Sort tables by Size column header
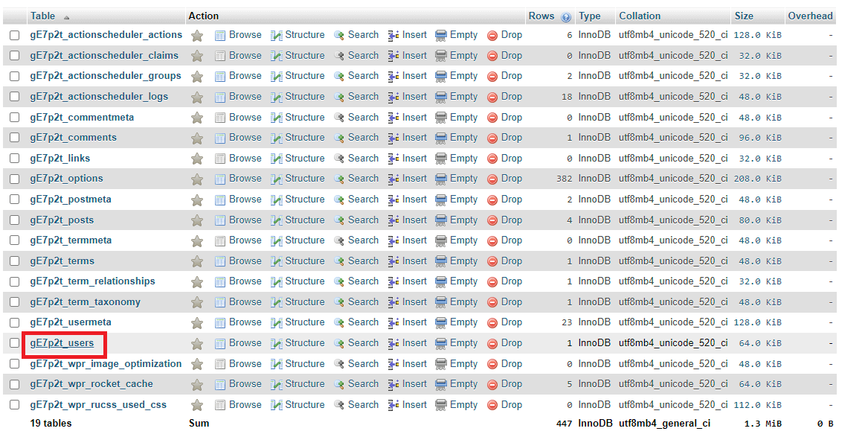 pyautogui.click(x=744, y=16)
